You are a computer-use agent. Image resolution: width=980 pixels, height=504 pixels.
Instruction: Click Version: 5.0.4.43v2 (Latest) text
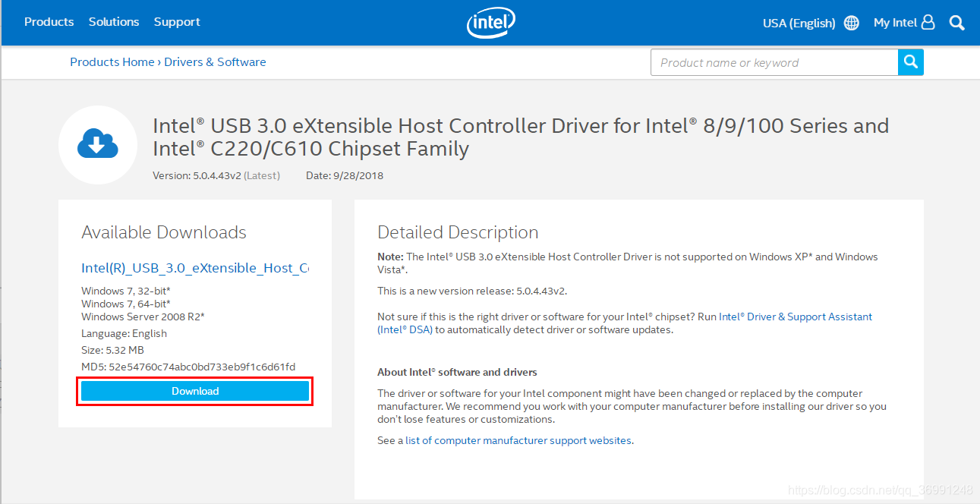pos(216,175)
